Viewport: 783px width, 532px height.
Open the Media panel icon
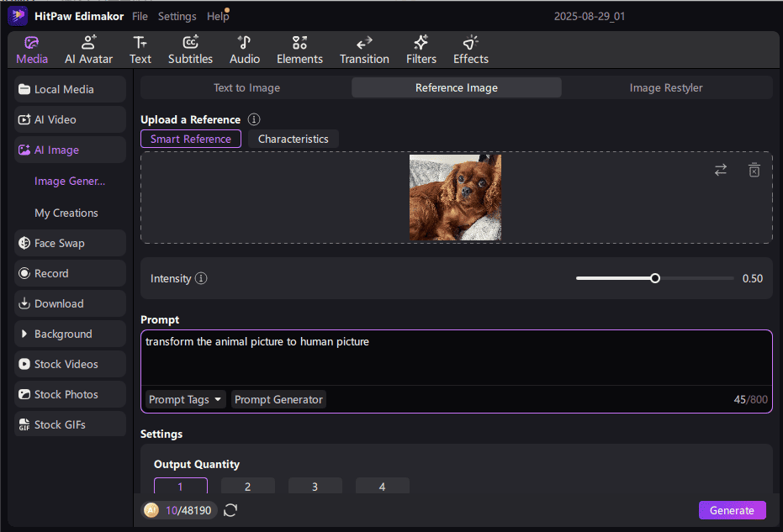click(31, 50)
